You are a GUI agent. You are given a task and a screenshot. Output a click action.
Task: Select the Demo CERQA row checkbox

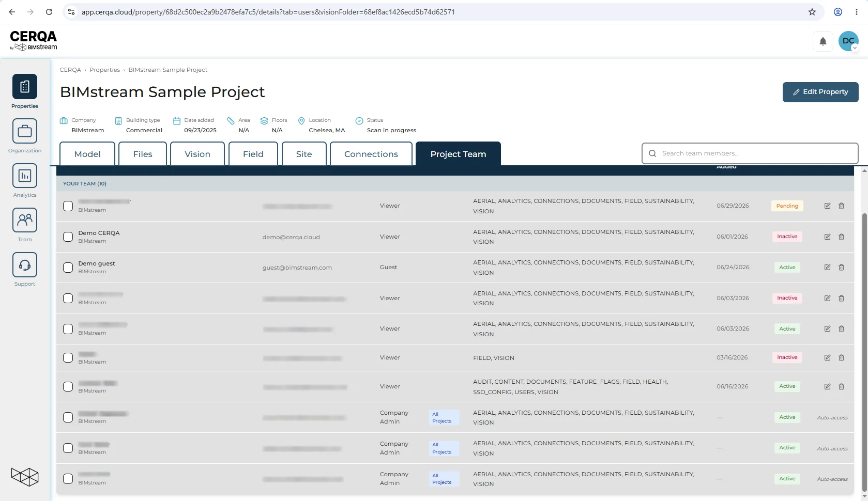click(68, 237)
